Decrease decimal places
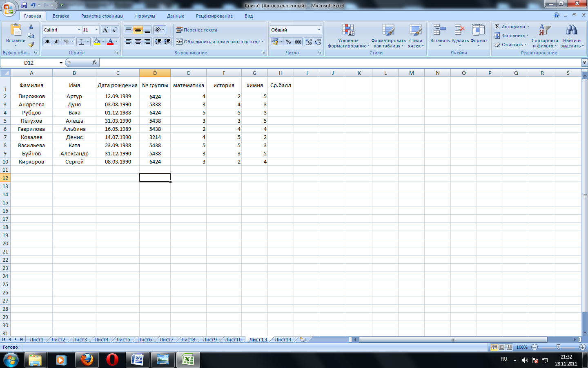588x368 pixels. (318, 42)
